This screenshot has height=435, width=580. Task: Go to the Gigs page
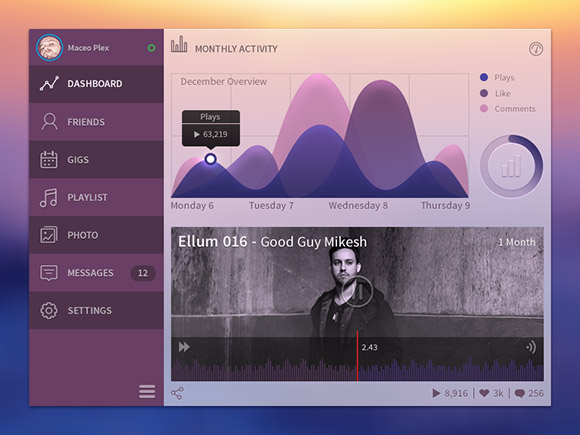pyautogui.click(x=96, y=159)
